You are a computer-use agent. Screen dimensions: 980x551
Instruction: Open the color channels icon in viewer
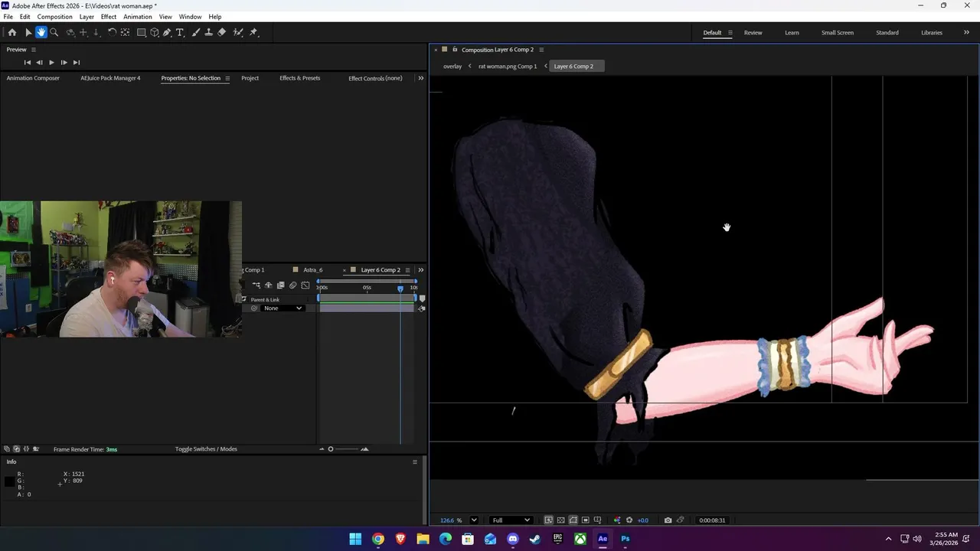pyautogui.click(x=617, y=520)
